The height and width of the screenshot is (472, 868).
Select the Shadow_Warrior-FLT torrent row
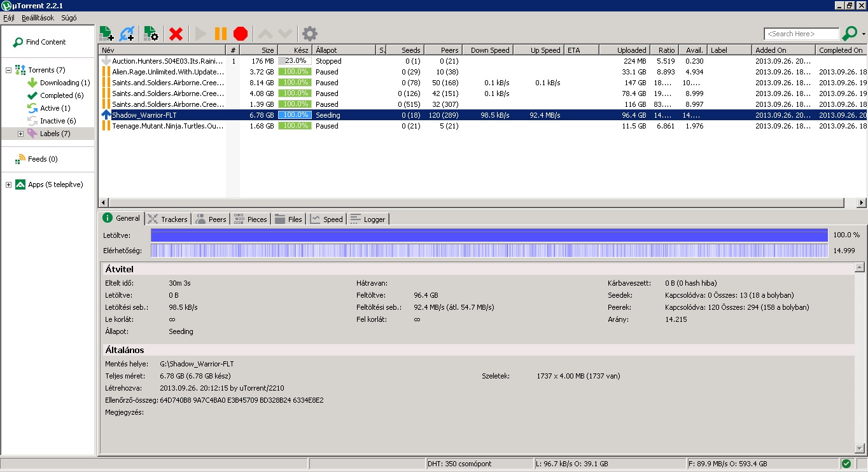482,115
